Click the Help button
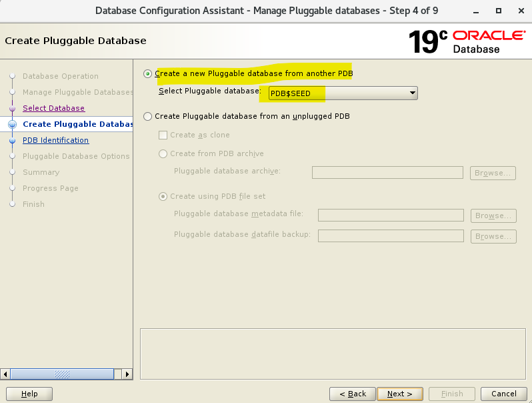 click(29, 394)
